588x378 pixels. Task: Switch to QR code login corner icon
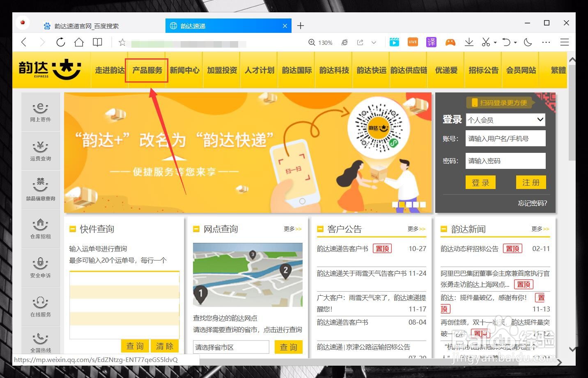[547, 102]
